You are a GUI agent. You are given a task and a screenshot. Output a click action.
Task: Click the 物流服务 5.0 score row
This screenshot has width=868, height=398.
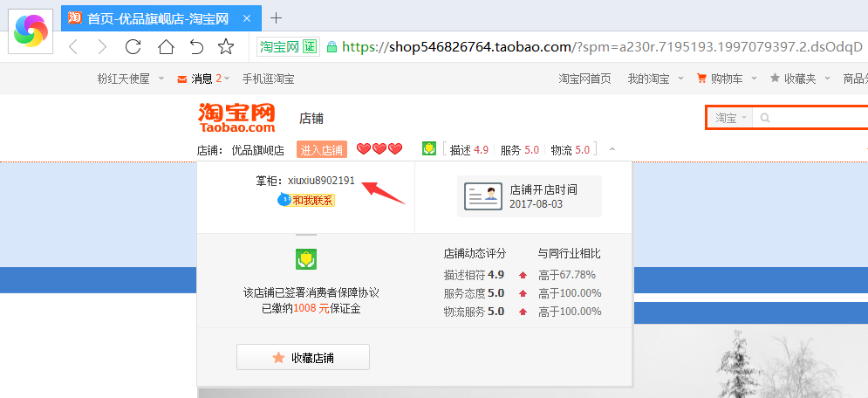click(x=474, y=311)
